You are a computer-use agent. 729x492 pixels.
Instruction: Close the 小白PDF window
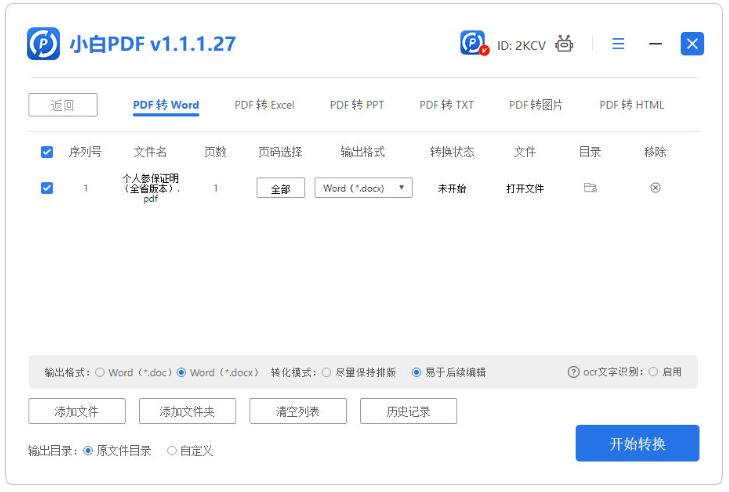tap(692, 44)
